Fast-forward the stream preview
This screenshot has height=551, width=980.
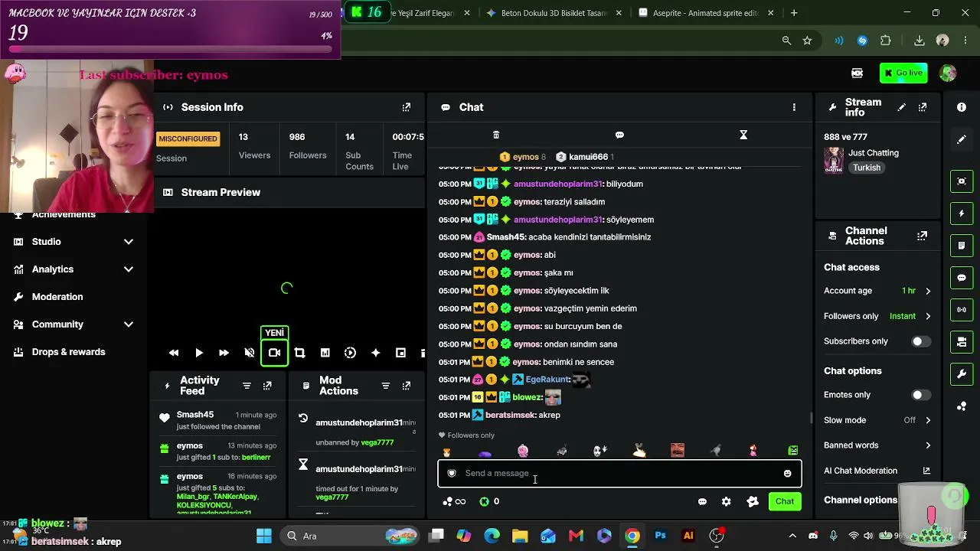pyautogui.click(x=224, y=353)
